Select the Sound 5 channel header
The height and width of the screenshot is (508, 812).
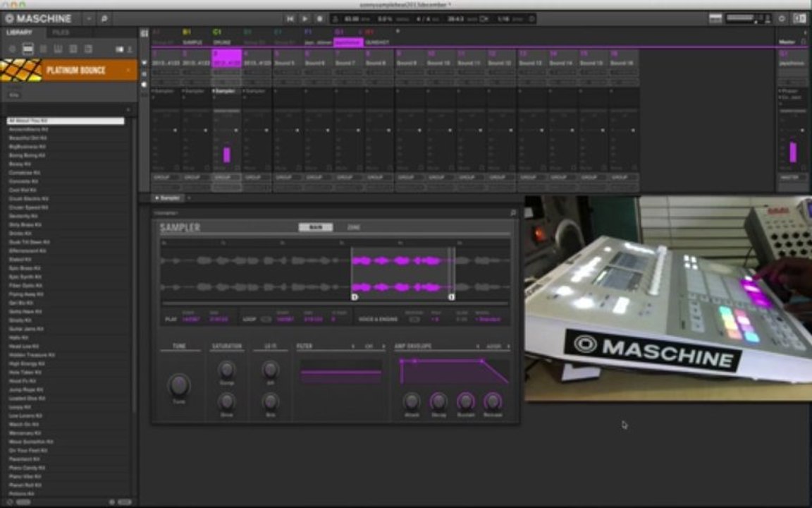point(288,59)
